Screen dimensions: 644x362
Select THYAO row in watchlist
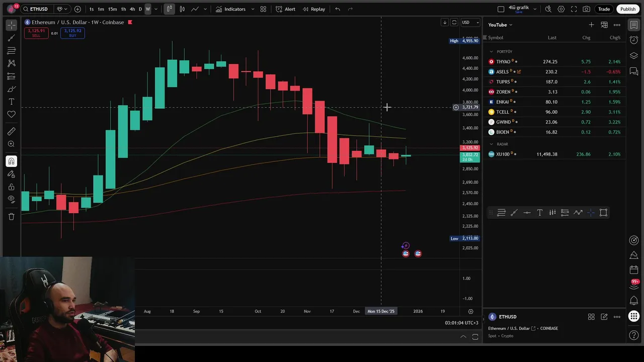554,61
